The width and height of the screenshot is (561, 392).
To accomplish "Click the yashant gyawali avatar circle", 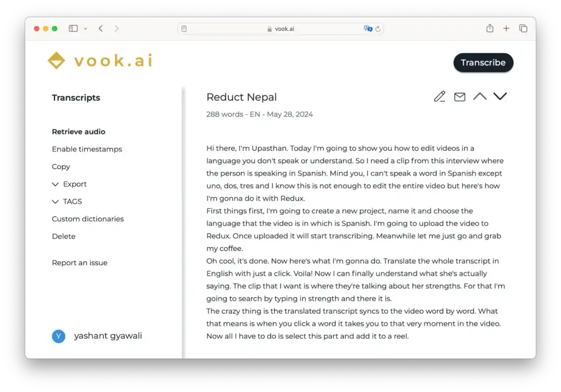I will pos(58,336).
